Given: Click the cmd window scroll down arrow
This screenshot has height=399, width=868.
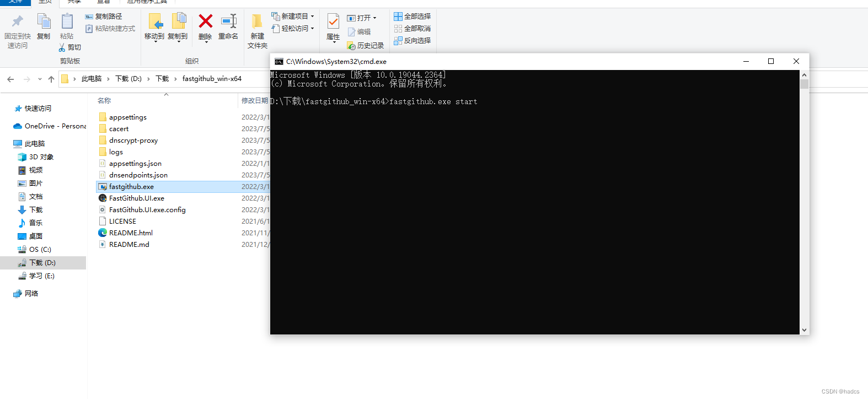Looking at the screenshot, I should pos(804,330).
